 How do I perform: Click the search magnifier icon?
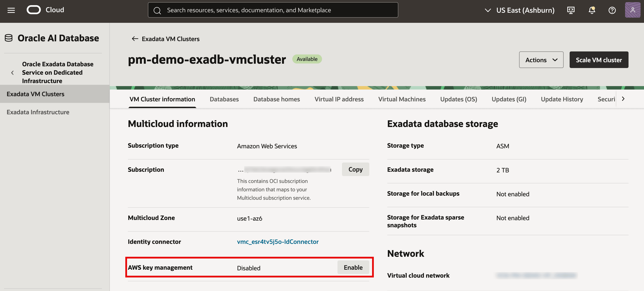coord(157,10)
